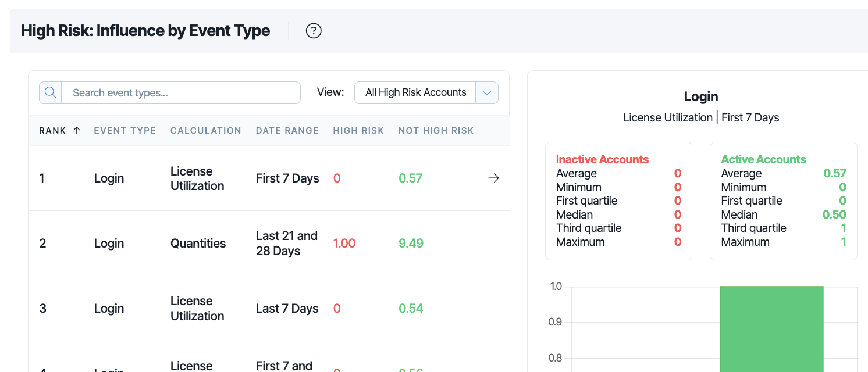
Task: Sort by the HIGH RISK column header
Action: tap(358, 130)
